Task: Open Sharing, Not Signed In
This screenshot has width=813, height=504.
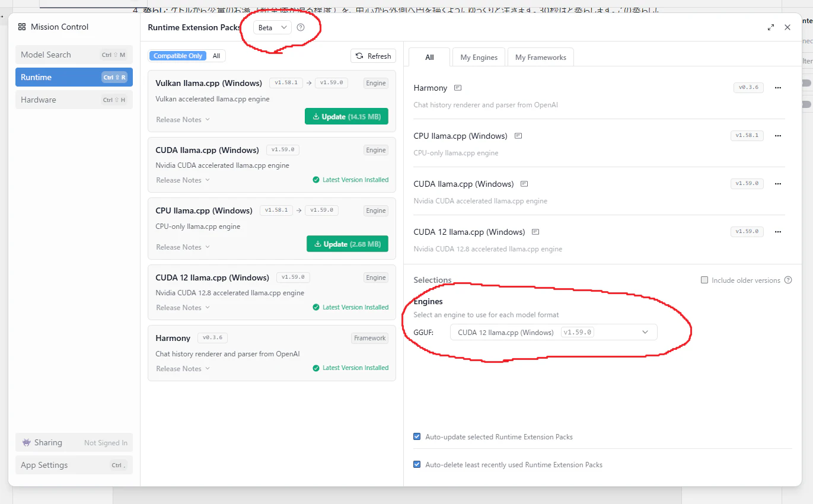Action: (74, 442)
